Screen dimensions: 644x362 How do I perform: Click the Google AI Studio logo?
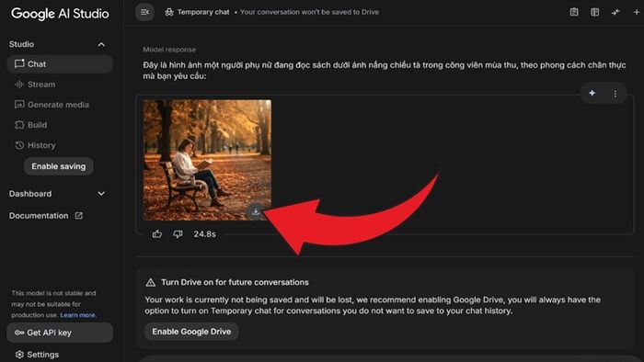pyautogui.click(x=60, y=14)
